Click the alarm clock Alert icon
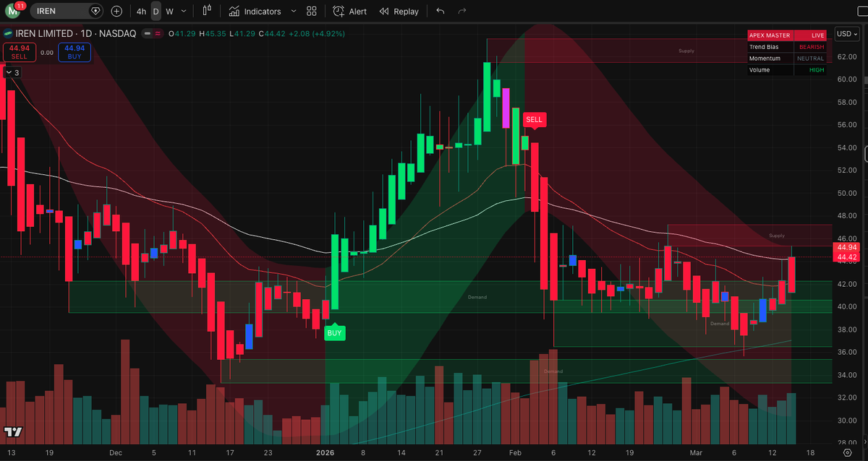The height and width of the screenshot is (461, 868). 339,12
